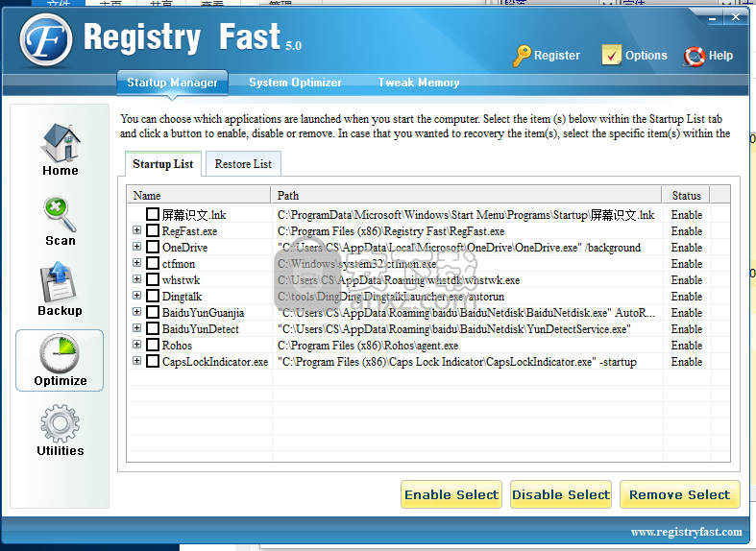756x551 pixels.
Task: Select the RegFast.exe path cell
Action: [x=468, y=231]
